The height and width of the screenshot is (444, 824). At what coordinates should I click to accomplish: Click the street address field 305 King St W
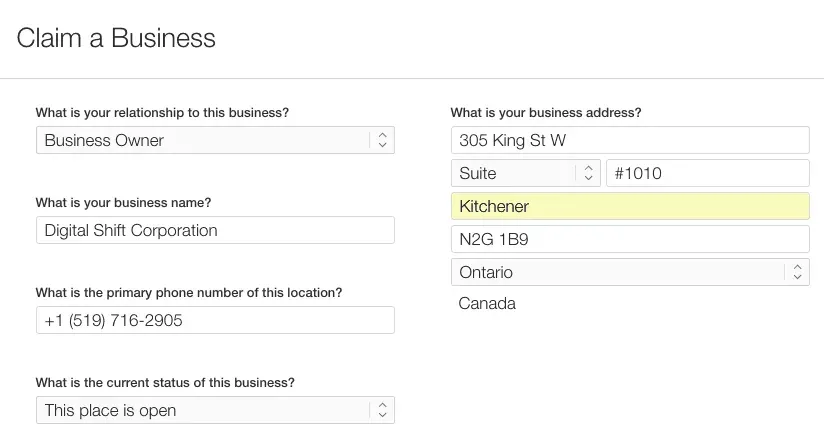point(630,140)
